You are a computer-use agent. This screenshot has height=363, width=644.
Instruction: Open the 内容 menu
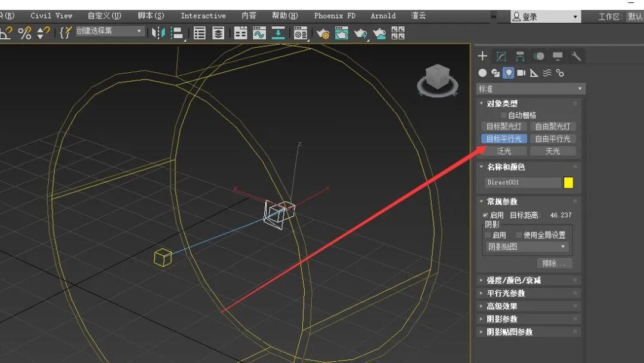click(x=249, y=16)
